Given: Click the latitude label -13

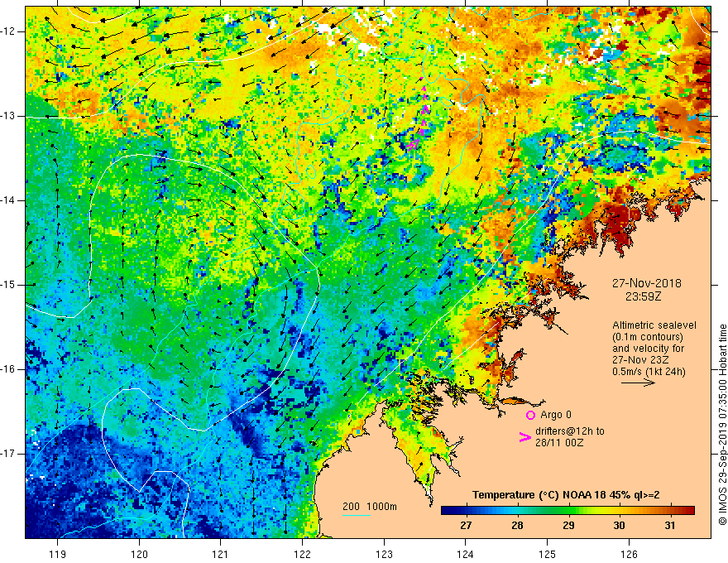Looking at the screenshot, I should [x=8, y=116].
